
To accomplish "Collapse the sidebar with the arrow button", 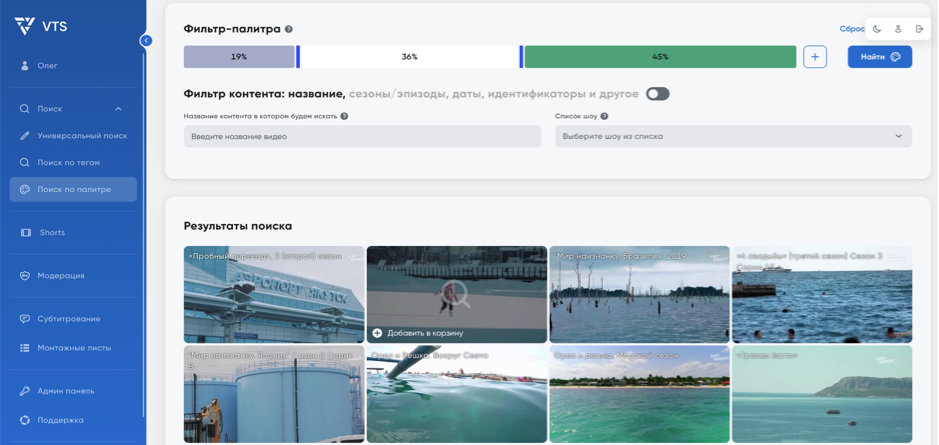I will click(146, 41).
